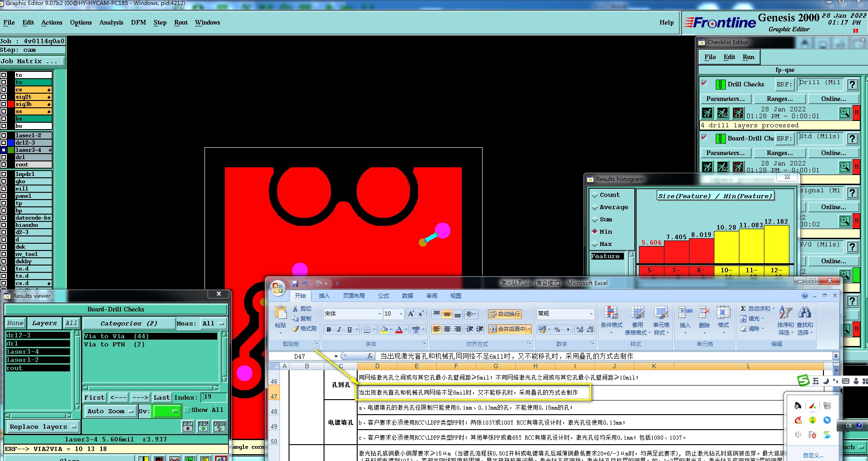
Task: Click the First button in Results viewer
Action: [x=95, y=397]
